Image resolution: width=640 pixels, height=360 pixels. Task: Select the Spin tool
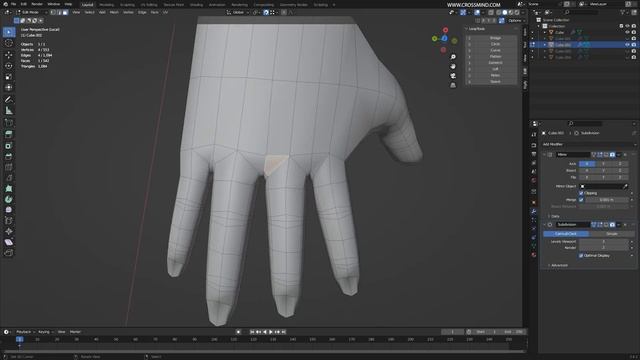tap(9, 199)
